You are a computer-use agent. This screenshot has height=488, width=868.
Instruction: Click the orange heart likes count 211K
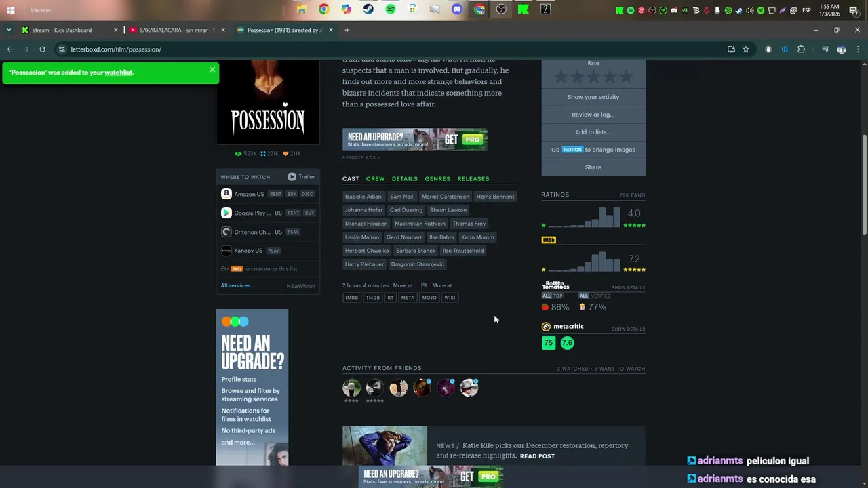pyautogui.click(x=292, y=154)
